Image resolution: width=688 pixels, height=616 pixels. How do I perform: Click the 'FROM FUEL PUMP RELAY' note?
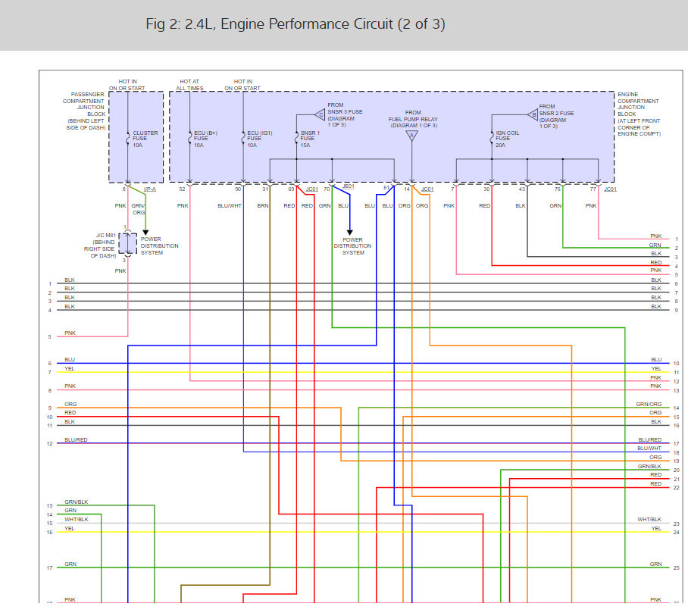(x=413, y=119)
